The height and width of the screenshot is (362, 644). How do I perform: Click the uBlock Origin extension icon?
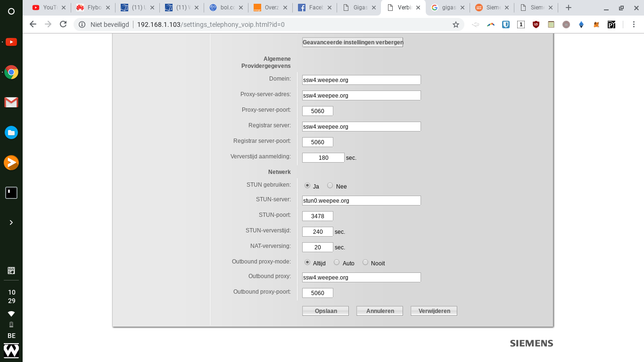pyautogui.click(x=536, y=25)
